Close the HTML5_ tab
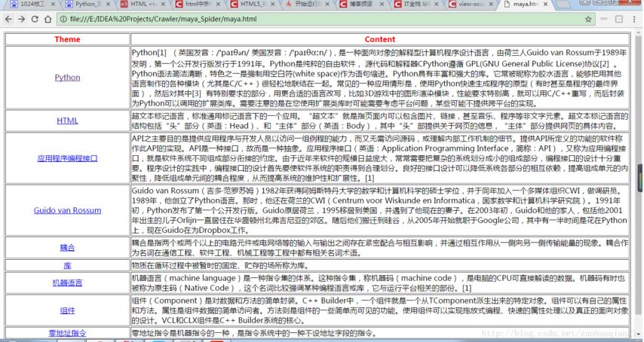The height and width of the screenshot is (342, 644). coord(273,4)
